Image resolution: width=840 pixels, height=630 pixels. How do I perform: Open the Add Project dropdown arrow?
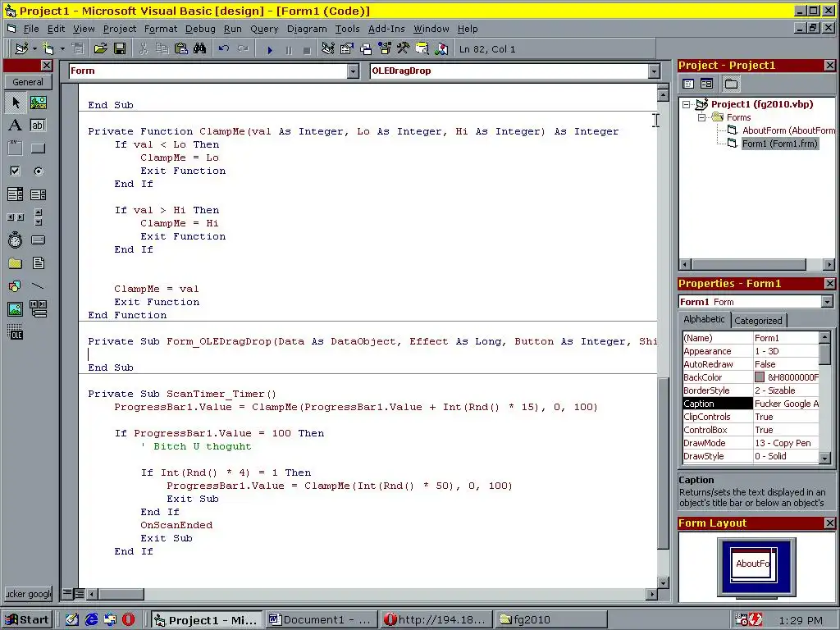click(x=34, y=49)
